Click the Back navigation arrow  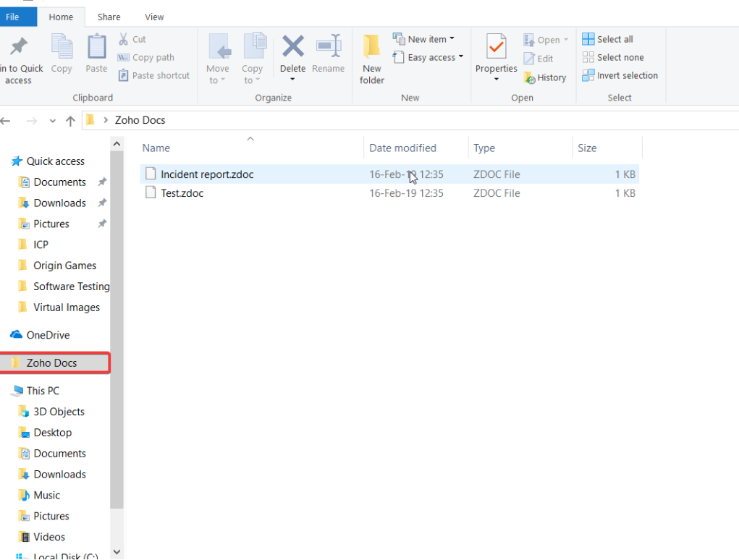coord(6,121)
